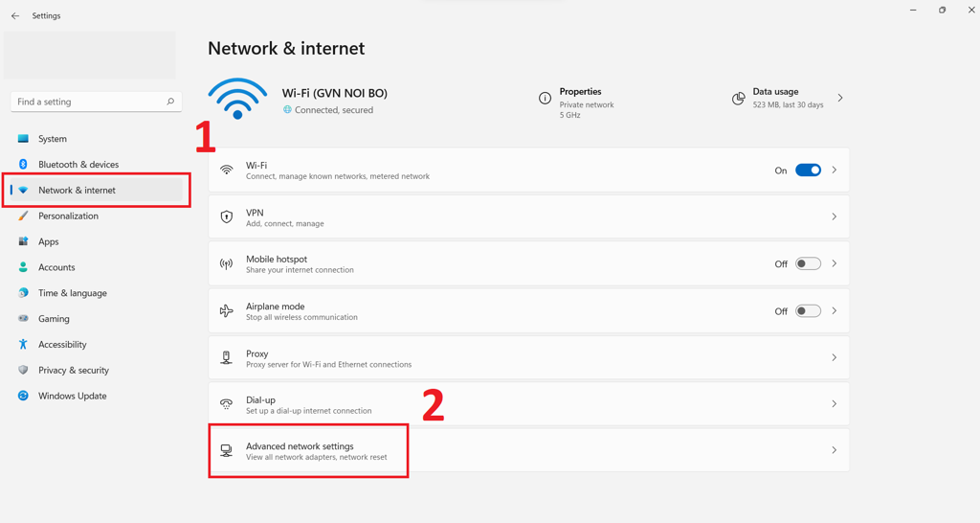Click the search magnifier icon
Image resolution: width=980 pixels, height=523 pixels.
click(170, 102)
